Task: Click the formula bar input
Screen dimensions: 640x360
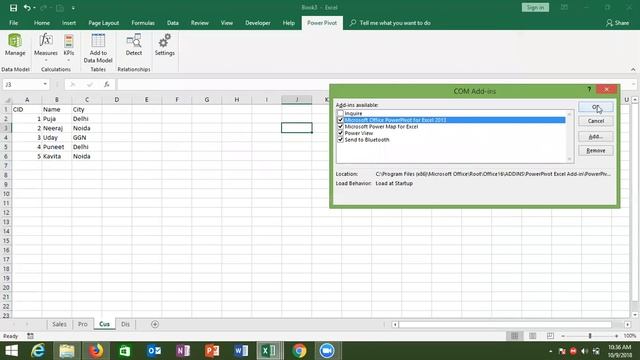Action: [373, 84]
